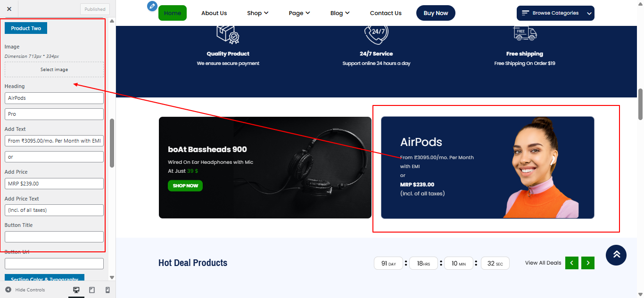Click the Free shipping truck icon
This screenshot has height=298, width=644.
point(525,33)
